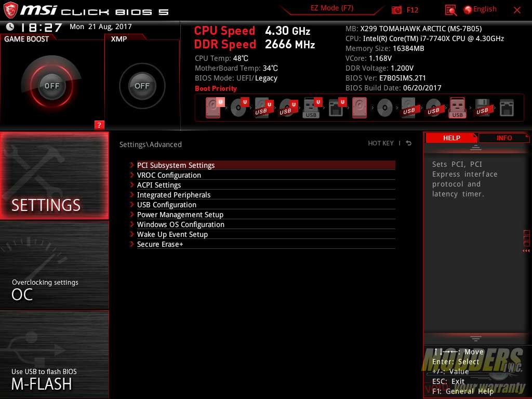The height and width of the screenshot is (399, 532).
Task: Open the SETTINGS section
Action: point(54,176)
